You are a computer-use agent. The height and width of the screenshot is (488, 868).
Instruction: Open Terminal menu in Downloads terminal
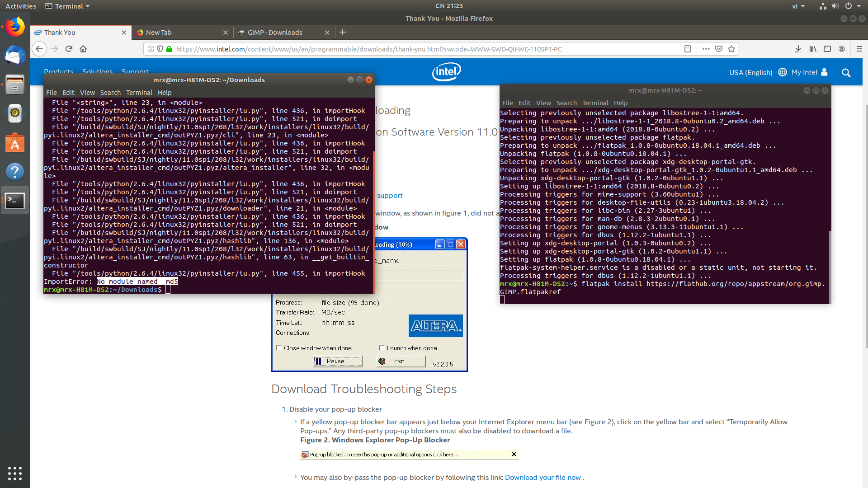139,92
